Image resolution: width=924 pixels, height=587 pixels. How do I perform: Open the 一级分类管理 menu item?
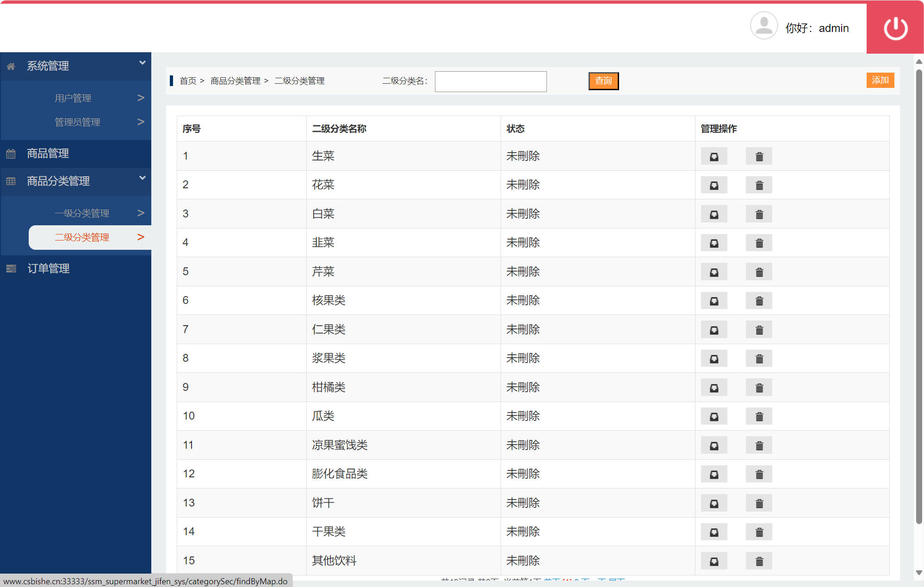[x=82, y=213]
